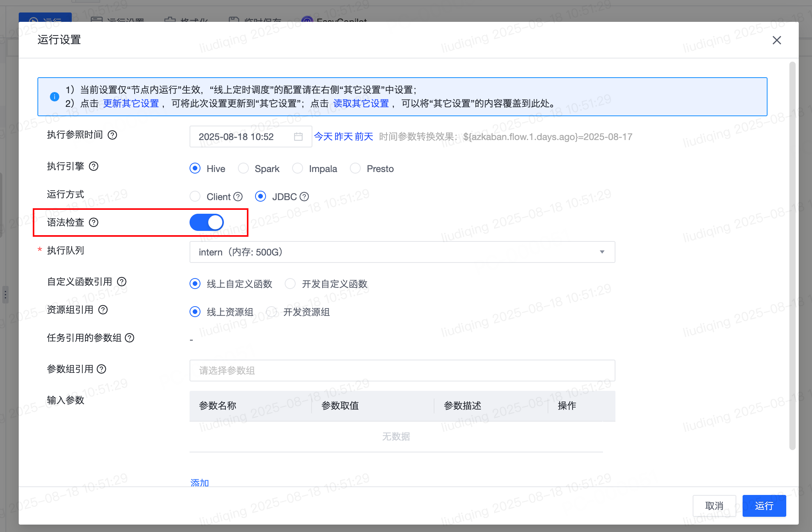Select 开发自定义函数 radio option

(x=290, y=284)
